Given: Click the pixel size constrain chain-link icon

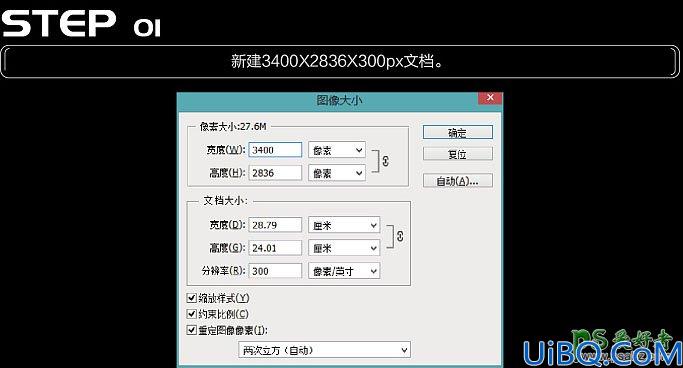Looking at the screenshot, I should click(x=385, y=161).
